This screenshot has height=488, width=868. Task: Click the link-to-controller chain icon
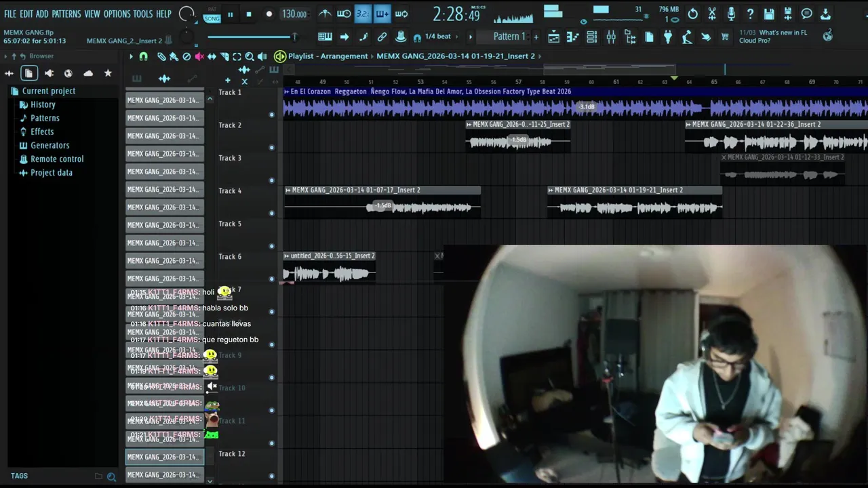[x=381, y=37]
